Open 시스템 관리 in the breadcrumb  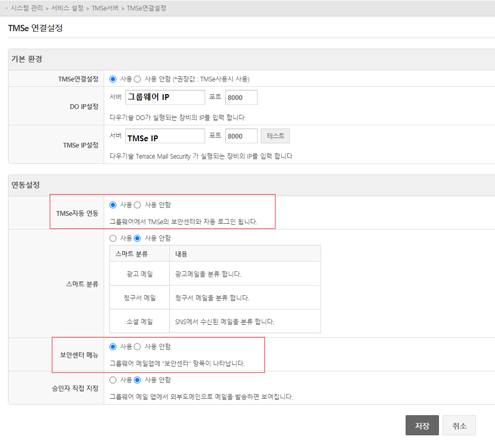coord(26,8)
